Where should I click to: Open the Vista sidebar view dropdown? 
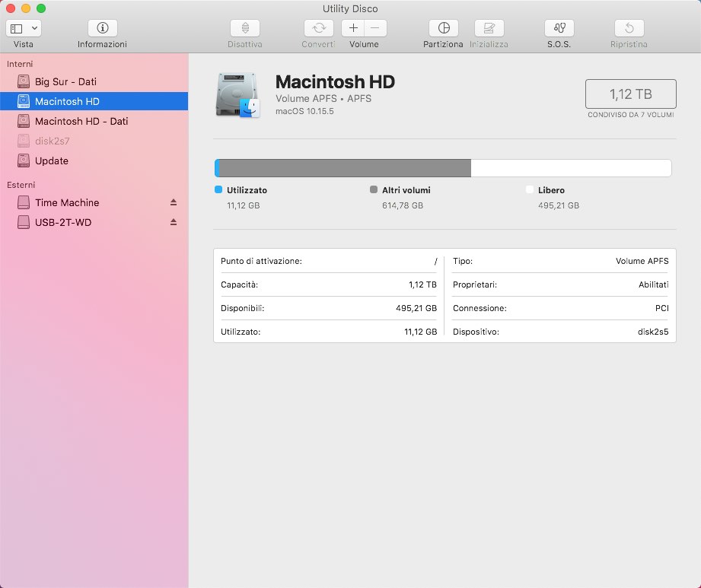(x=24, y=28)
